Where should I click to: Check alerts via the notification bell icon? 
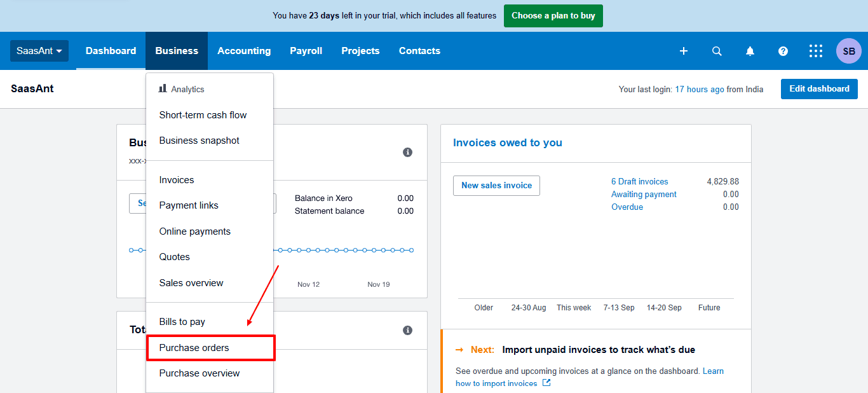(x=750, y=51)
